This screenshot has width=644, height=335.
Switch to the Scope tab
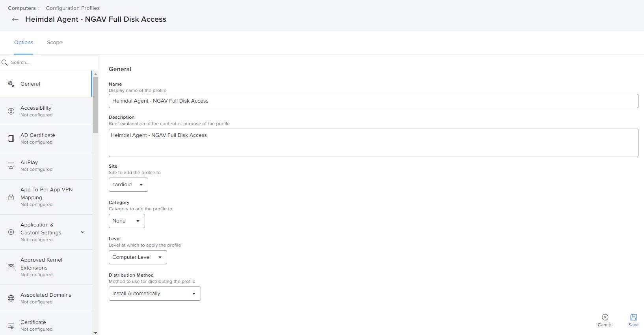pos(55,43)
